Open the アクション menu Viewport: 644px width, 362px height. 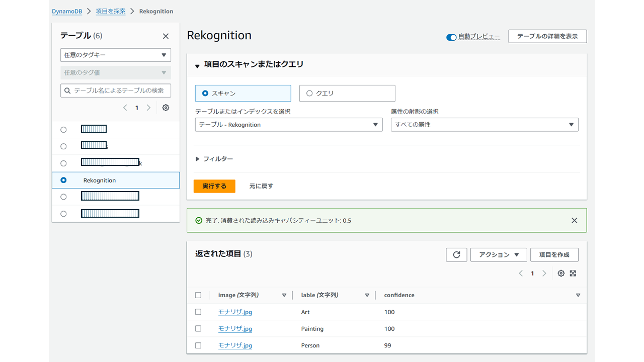499,254
